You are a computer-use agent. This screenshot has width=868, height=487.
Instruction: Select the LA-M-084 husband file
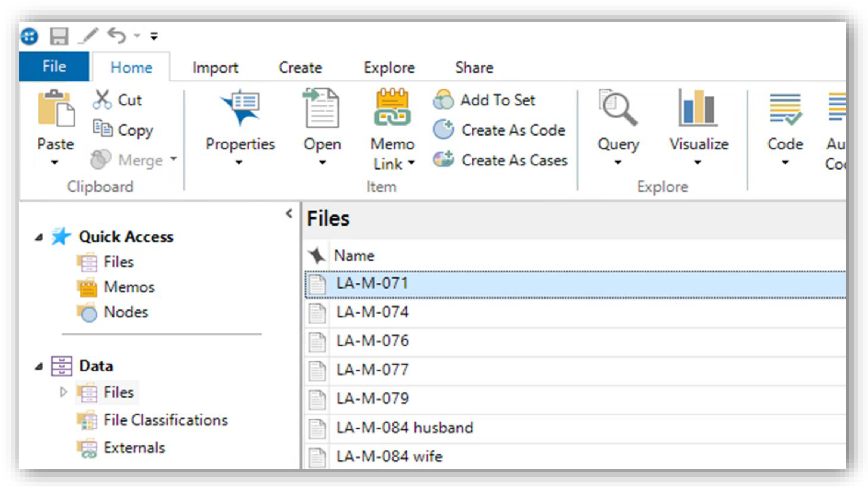coord(405,428)
